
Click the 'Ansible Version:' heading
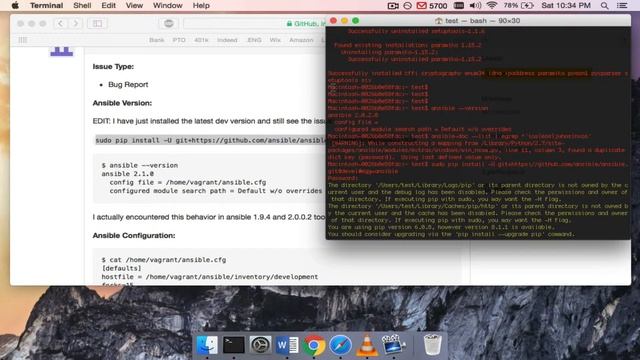click(x=122, y=103)
